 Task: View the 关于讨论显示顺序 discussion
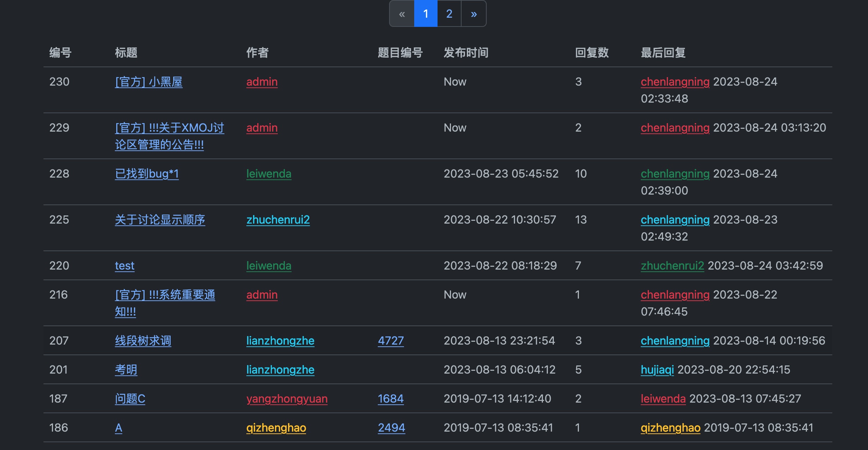pos(160,220)
